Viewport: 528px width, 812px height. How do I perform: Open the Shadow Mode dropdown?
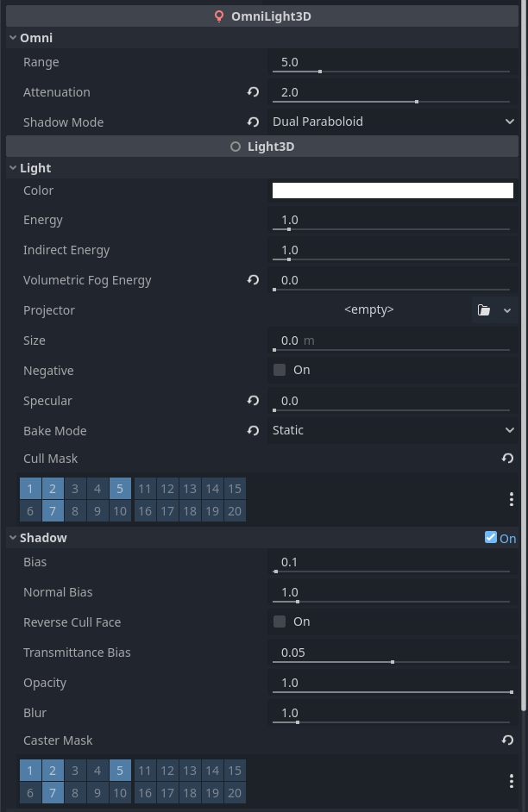[x=393, y=122]
